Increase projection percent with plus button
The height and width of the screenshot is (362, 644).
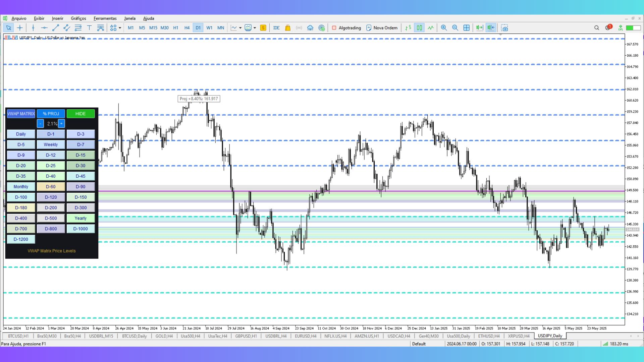61,124
